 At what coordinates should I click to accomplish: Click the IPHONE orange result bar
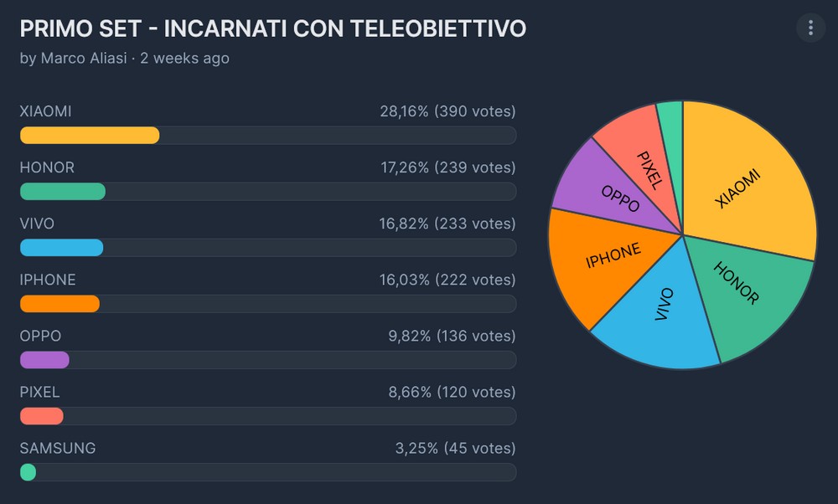tap(59, 304)
